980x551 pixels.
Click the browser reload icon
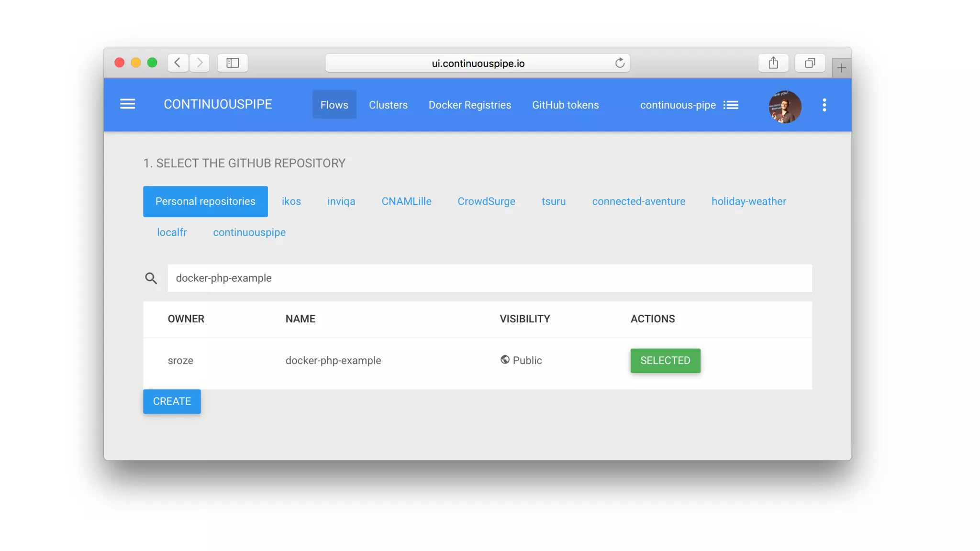(x=620, y=63)
